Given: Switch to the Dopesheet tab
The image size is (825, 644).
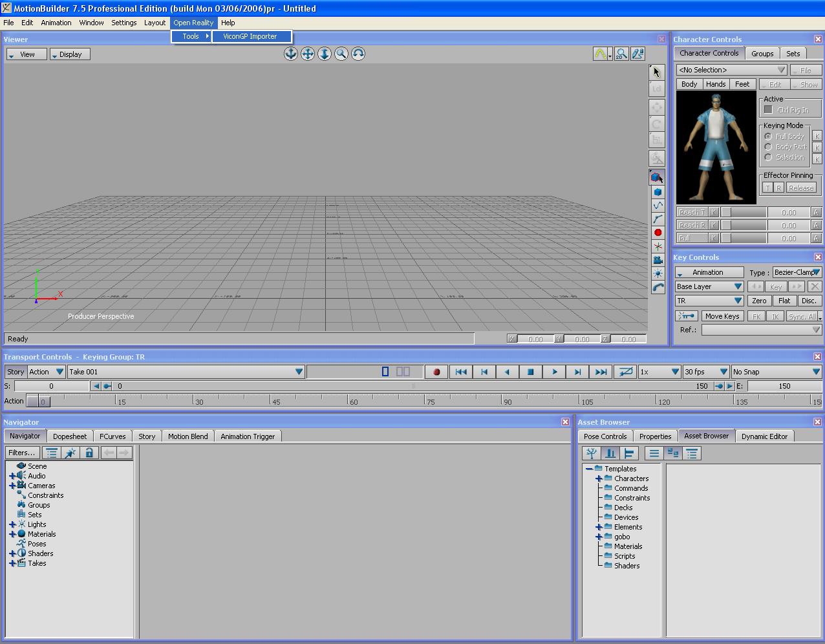Looking at the screenshot, I should [70, 436].
